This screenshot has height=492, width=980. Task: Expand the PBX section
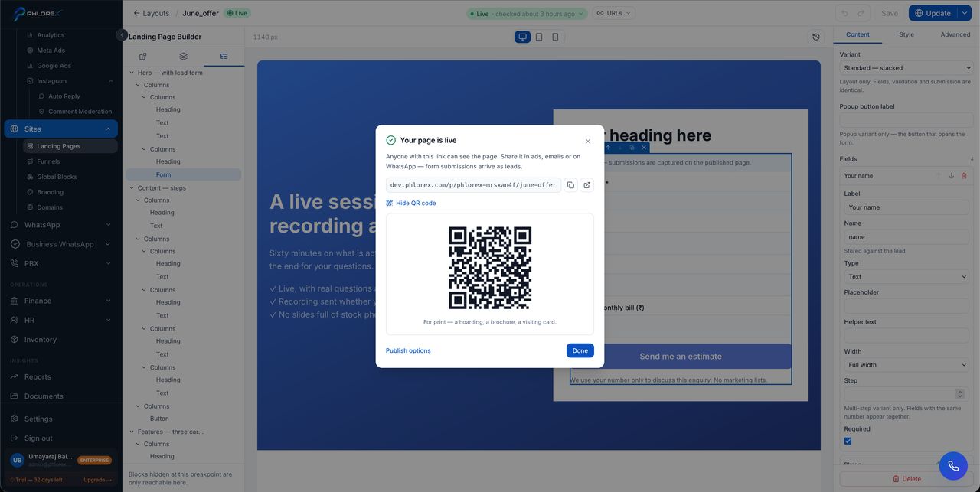tap(108, 263)
